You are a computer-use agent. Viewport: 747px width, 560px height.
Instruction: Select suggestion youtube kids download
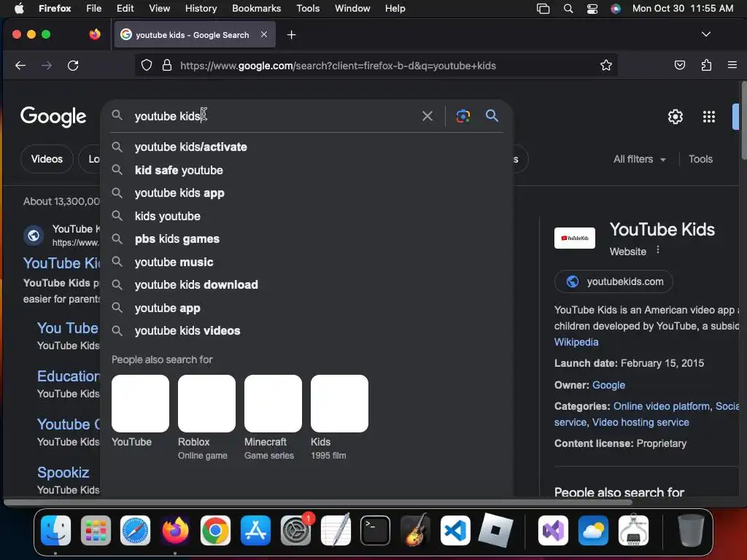pos(307,285)
